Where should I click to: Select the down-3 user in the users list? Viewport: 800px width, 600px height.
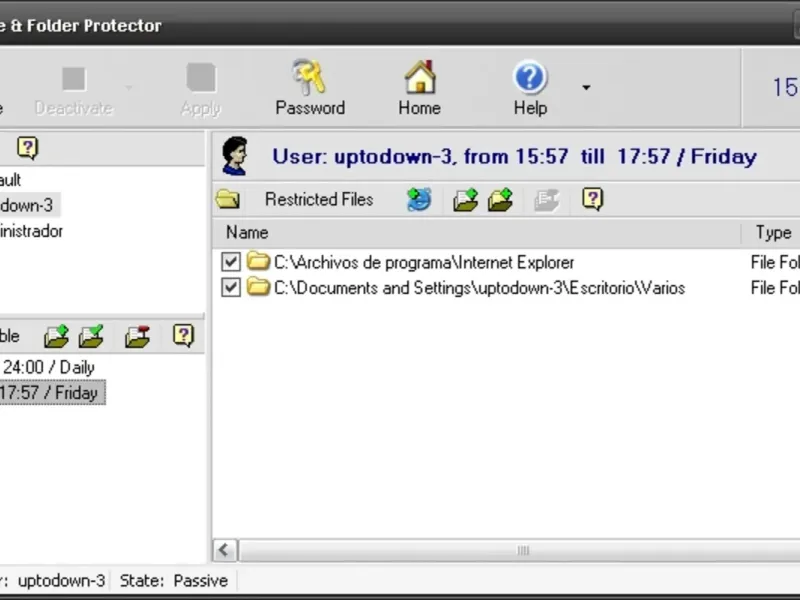(x=30, y=206)
